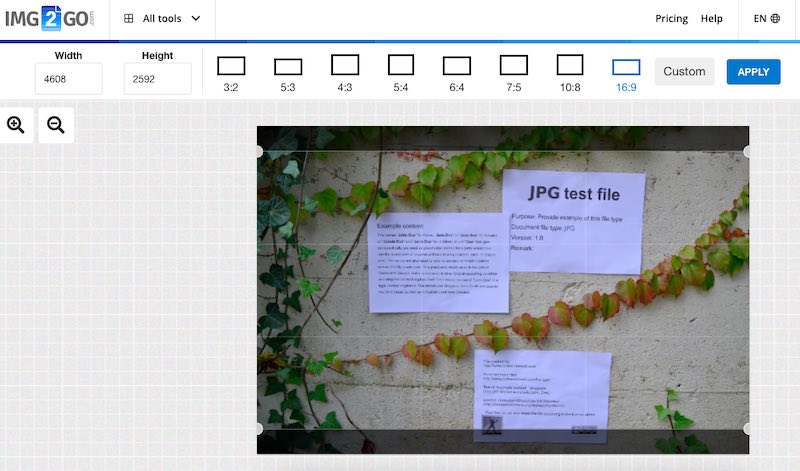Select the 5:3 aspect ratio icon
The height and width of the screenshot is (471, 800).
tap(288, 67)
